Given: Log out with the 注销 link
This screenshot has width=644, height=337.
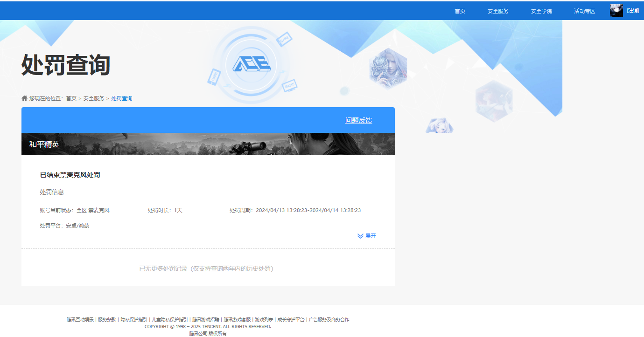Looking at the screenshot, I should (633, 11).
